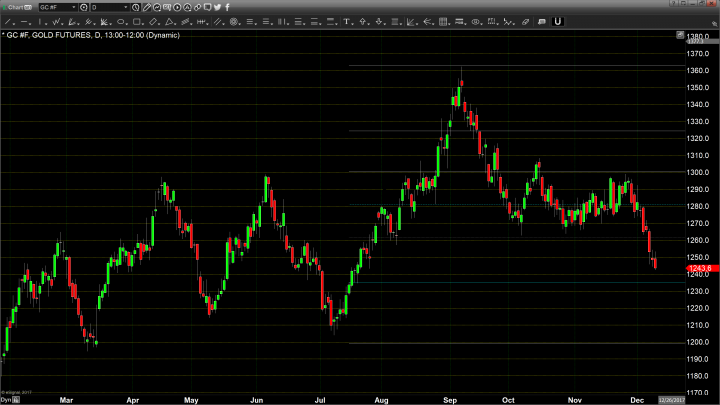
Task: Click the alert triangle icon
Action: (x=187, y=7)
